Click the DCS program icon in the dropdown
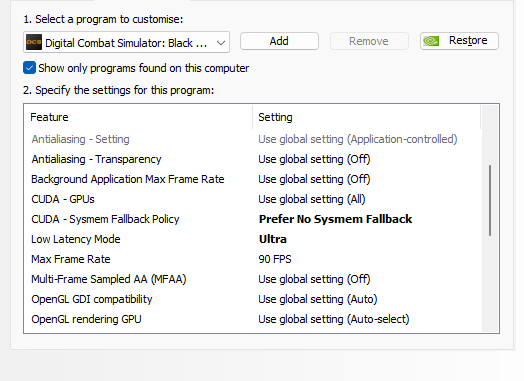 tap(34, 42)
